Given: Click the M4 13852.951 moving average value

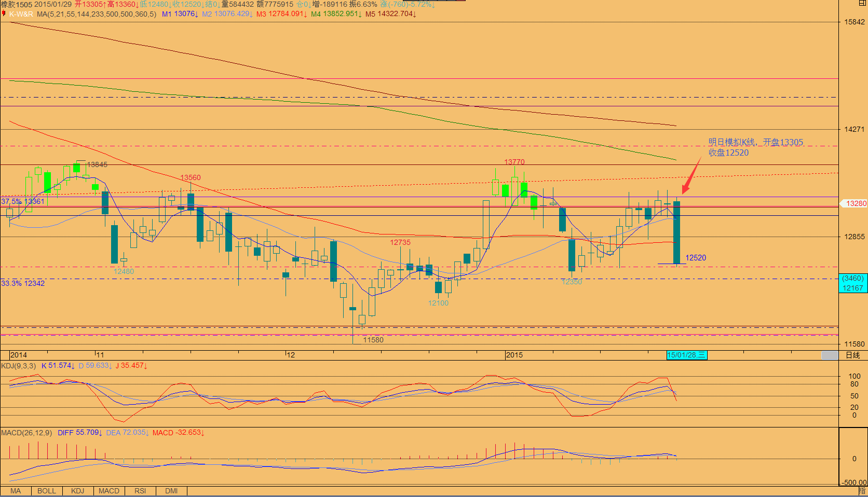Looking at the screenshot, I should tap(336, 14).
